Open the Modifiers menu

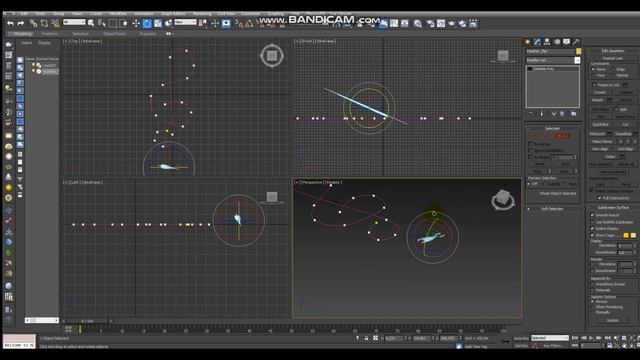(x=118, y=14)
